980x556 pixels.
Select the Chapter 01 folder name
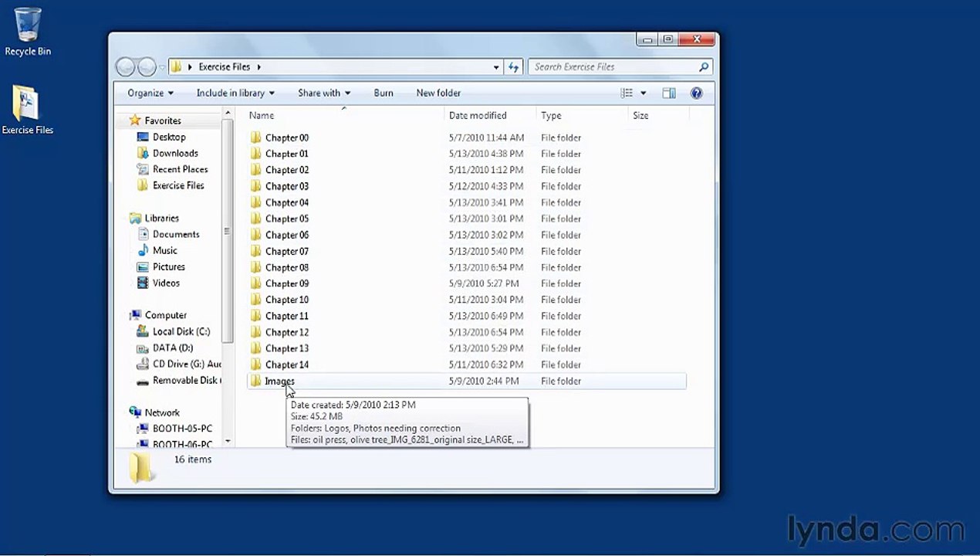click(287, 154)
